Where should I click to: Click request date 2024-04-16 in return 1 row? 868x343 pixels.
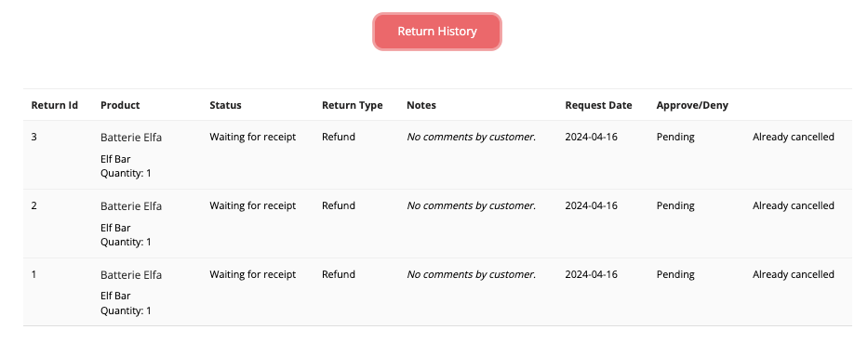(591, 274)
